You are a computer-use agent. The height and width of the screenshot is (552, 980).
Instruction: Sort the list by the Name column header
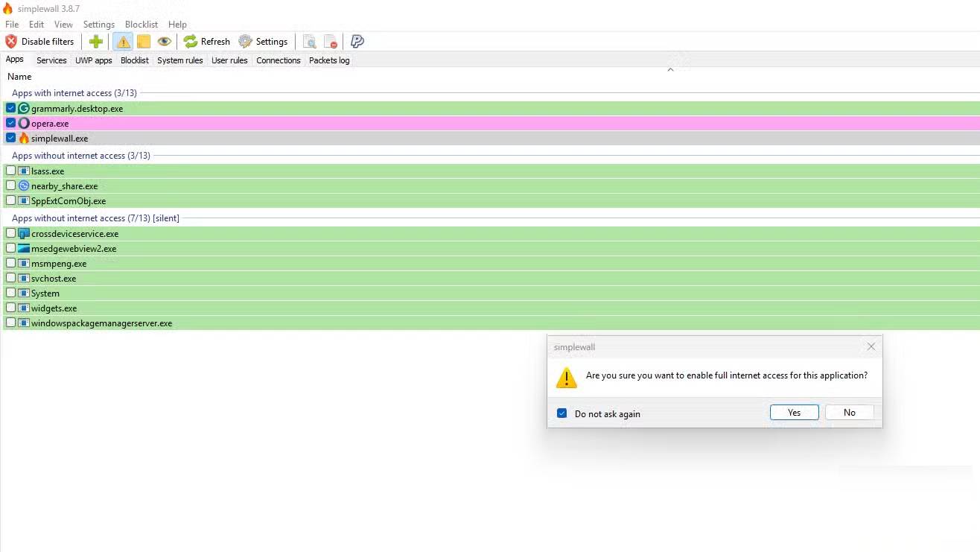tap(19, 77)
